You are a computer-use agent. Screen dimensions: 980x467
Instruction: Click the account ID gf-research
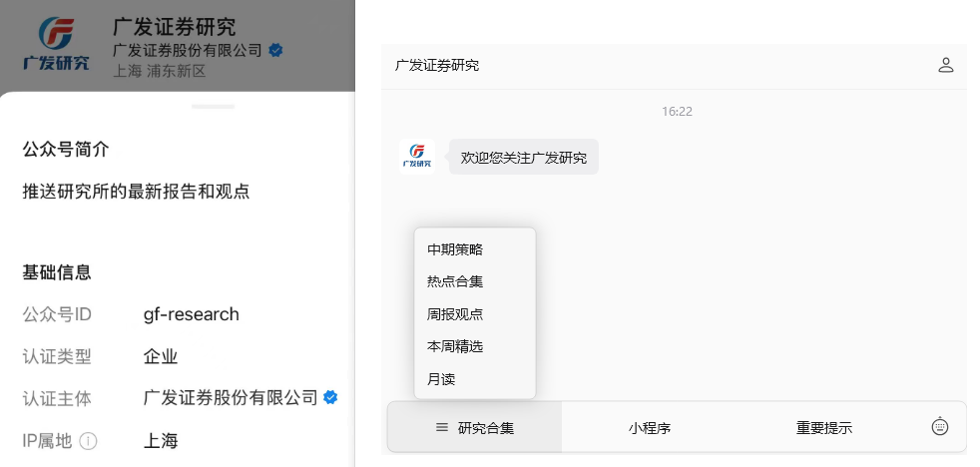coord(192,314)
